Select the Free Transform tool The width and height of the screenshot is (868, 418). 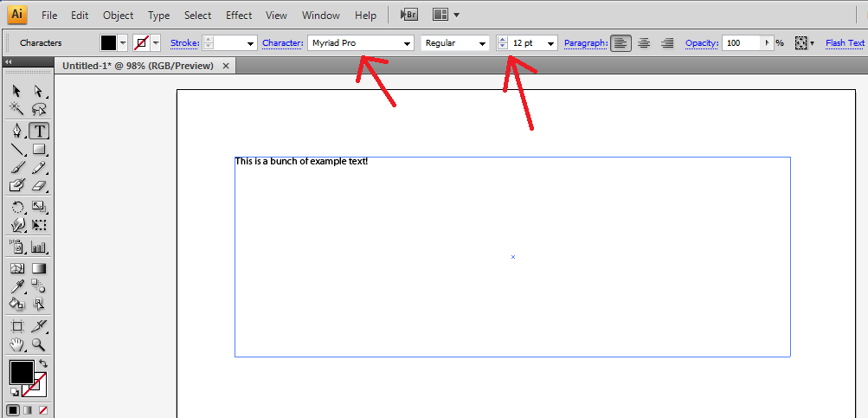[x=39, y=225]
